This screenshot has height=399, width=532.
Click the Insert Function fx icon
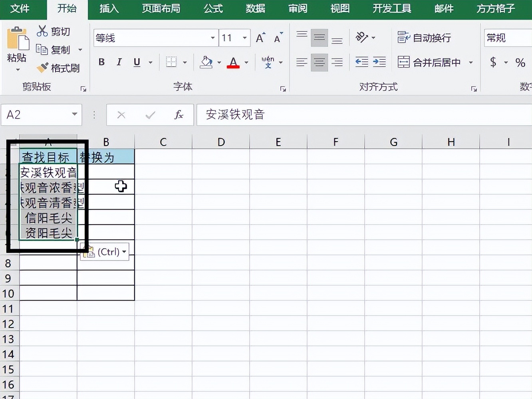179,115
